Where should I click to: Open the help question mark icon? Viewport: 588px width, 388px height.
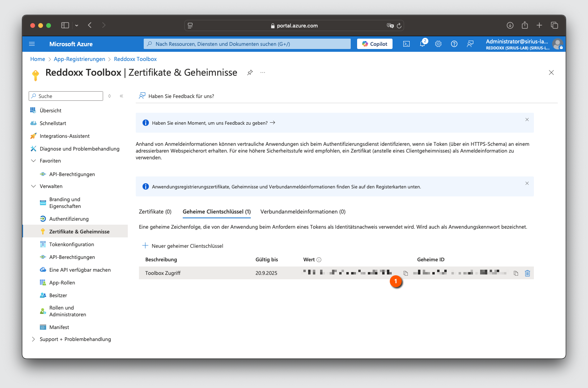[454, 44]
